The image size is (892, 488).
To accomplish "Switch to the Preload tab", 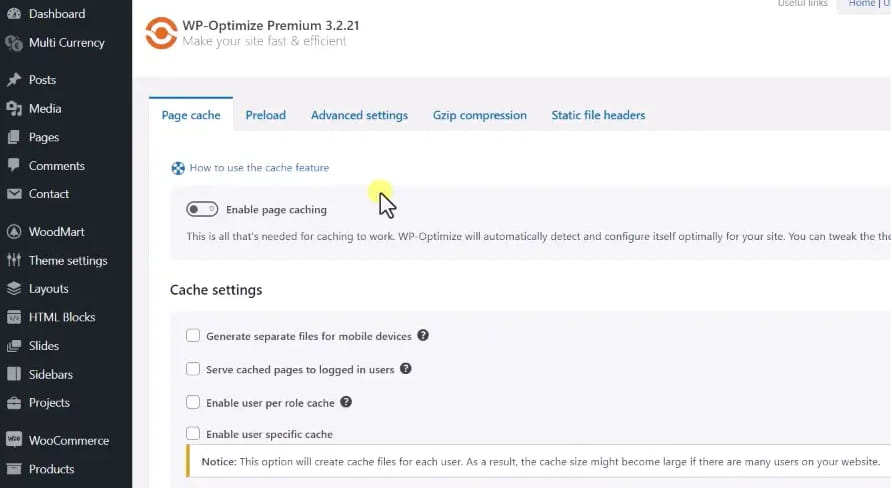I will [x=265, y=115].
